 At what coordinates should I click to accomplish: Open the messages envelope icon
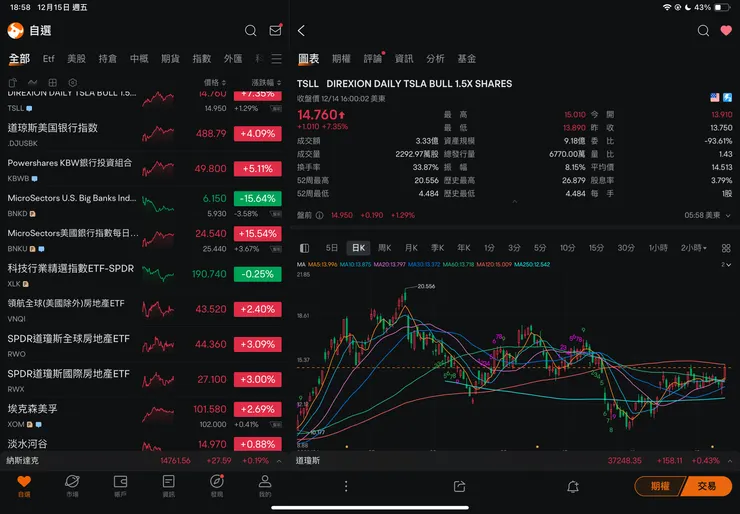[x=275, y=31]
